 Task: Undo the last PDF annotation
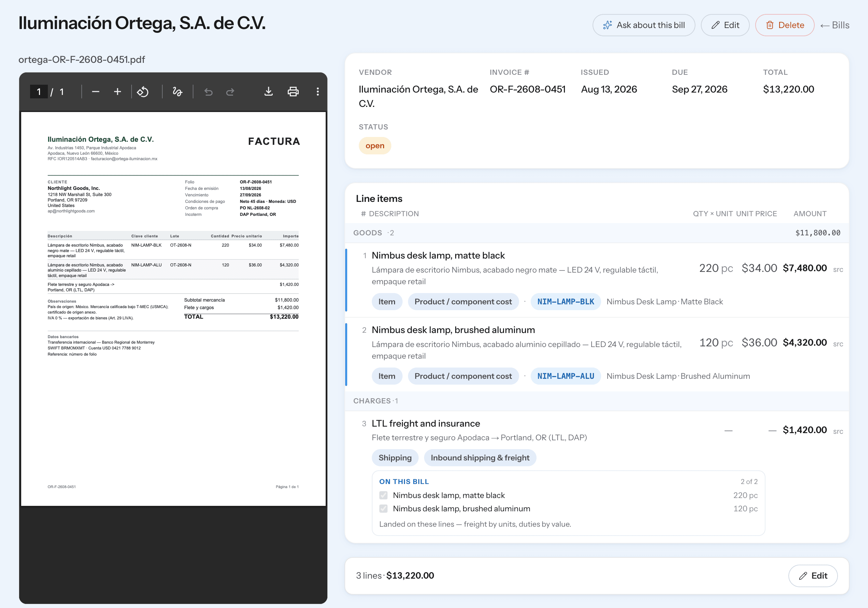click(208, 92)
